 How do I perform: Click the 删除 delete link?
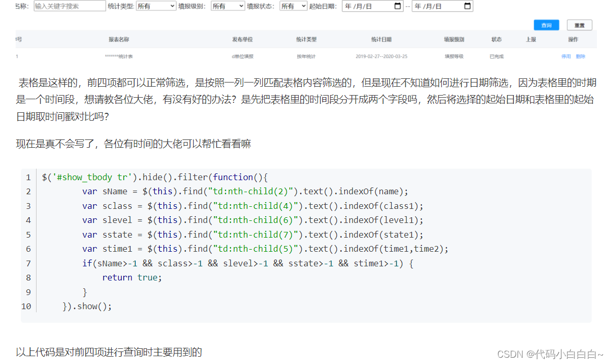[x=580, y=55]
